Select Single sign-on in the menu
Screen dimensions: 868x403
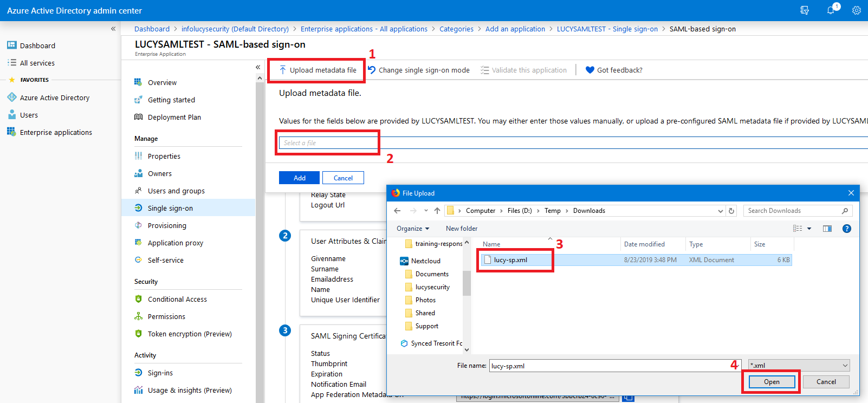(x=188, y=208)
